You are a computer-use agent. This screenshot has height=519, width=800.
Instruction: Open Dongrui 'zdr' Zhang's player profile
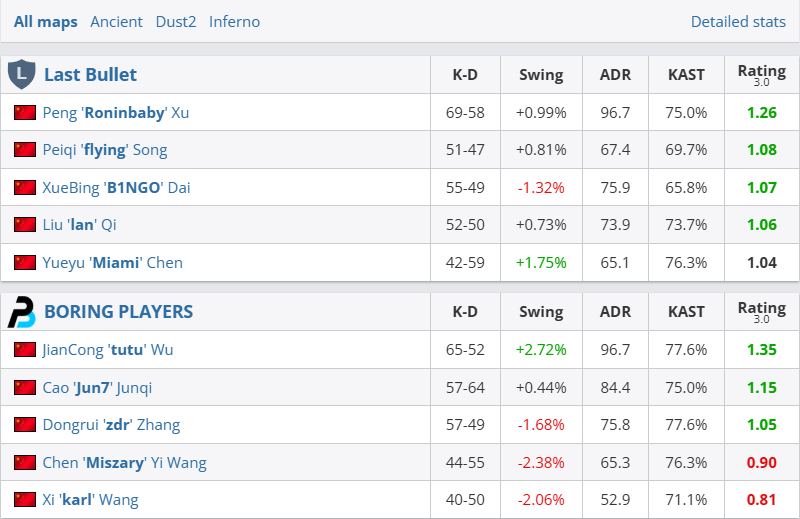point(111,425)
